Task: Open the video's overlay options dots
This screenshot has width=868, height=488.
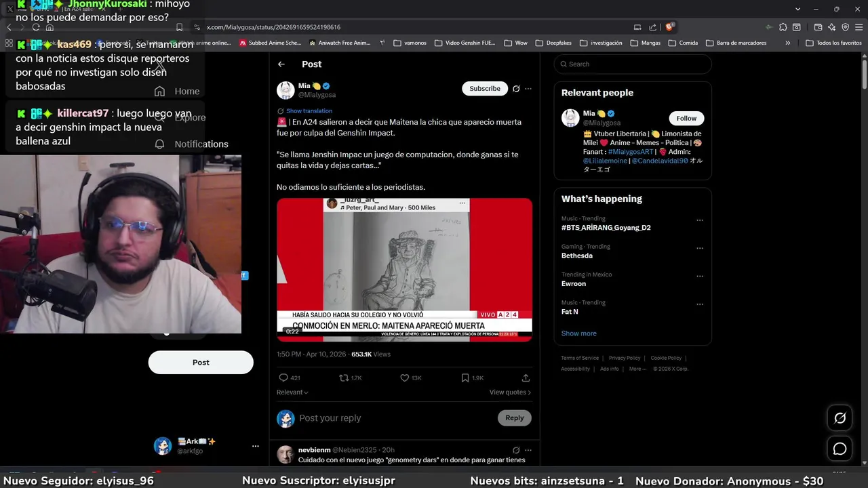Action: pyautogui.click(x=462, y=203)
